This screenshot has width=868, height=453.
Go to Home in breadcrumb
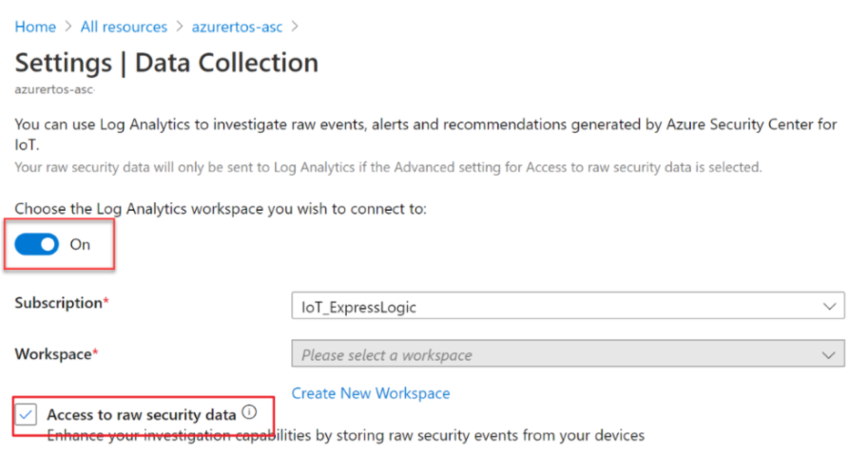click(35, 27)
